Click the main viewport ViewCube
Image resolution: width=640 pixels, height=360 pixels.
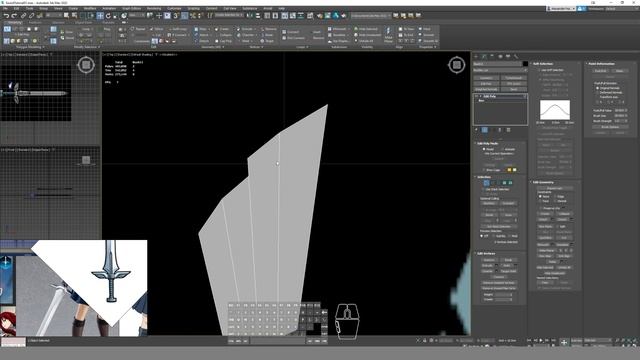pyautogui.click(x=457, y=64)
